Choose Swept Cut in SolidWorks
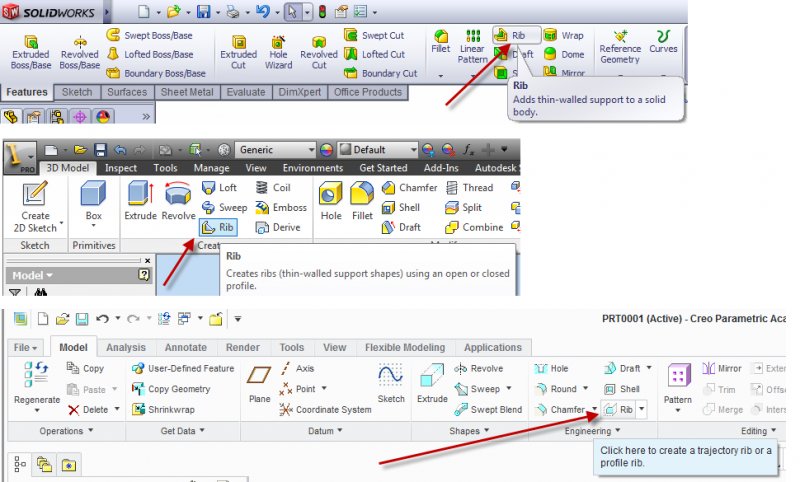 [374, 35]
